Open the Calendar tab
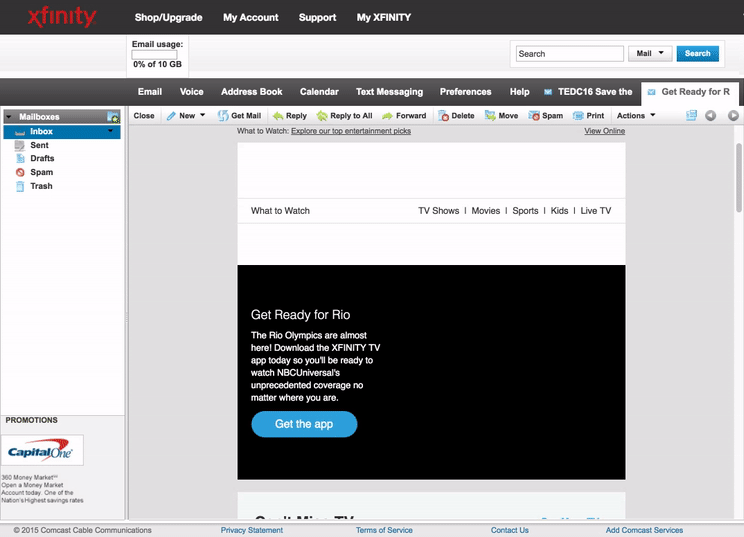Viewport: 744px width, 537px height. coord(319,92)
